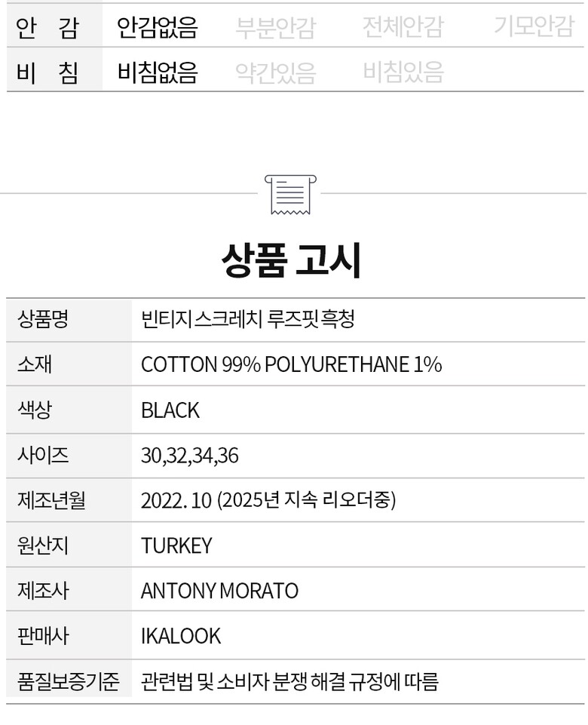
Task: Choose the 약간있음 transparency option
Action: (275, 72)
